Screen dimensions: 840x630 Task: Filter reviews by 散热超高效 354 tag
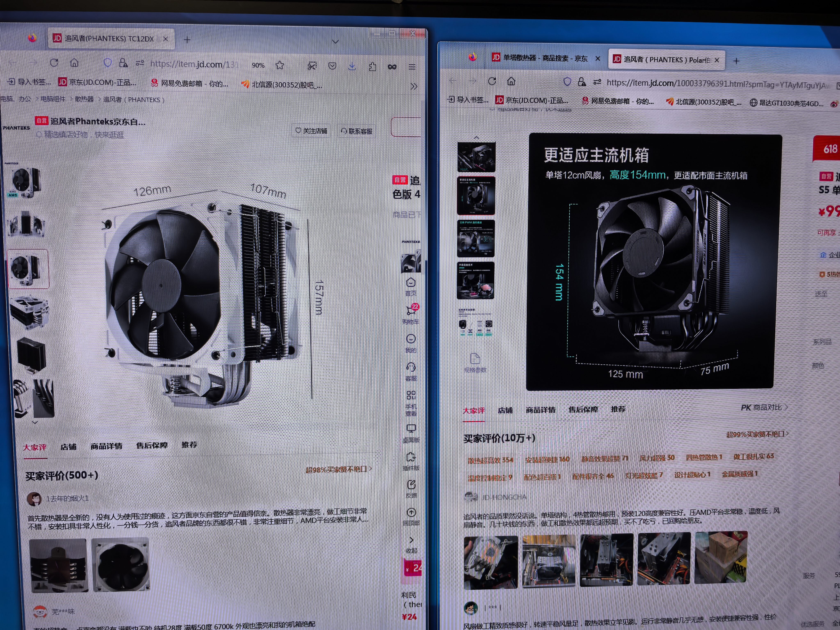click(491, 460)
